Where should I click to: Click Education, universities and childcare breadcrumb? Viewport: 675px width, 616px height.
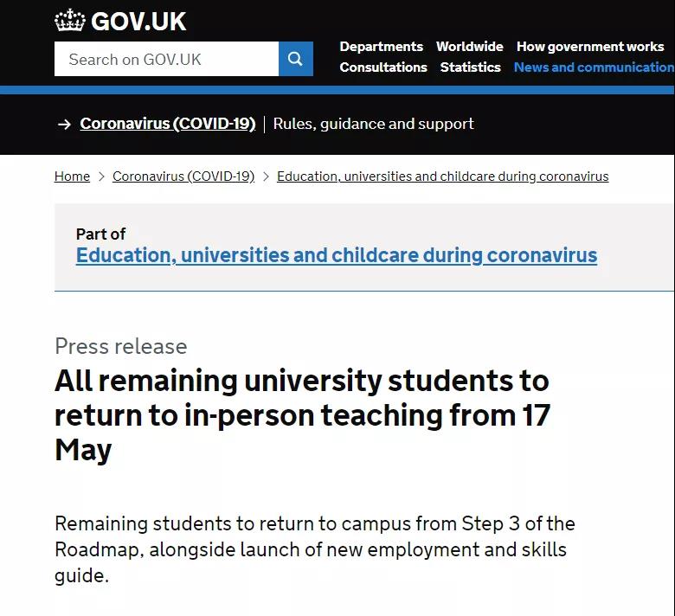click(442, 176)
